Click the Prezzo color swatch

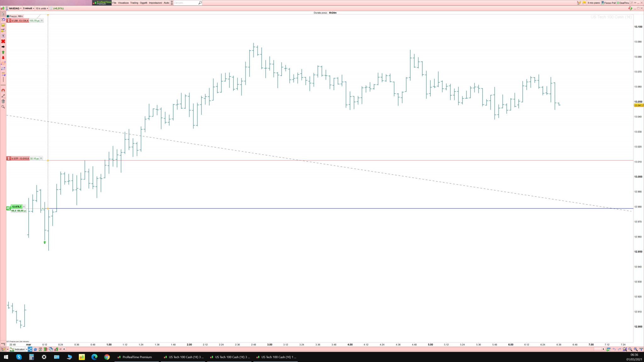coord(8,16)
